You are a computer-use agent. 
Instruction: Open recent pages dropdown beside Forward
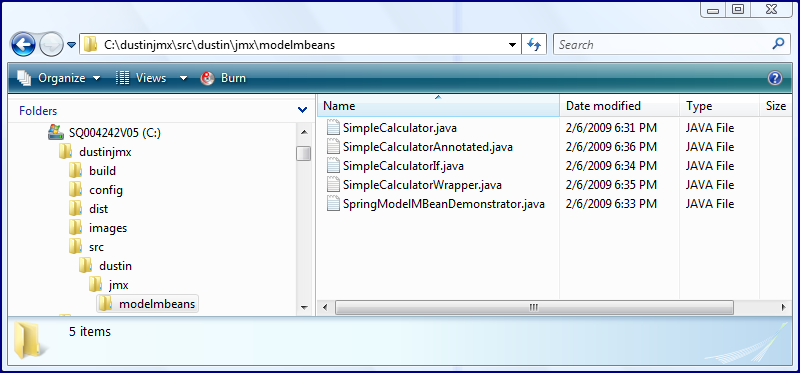click(x=71, y=45)
